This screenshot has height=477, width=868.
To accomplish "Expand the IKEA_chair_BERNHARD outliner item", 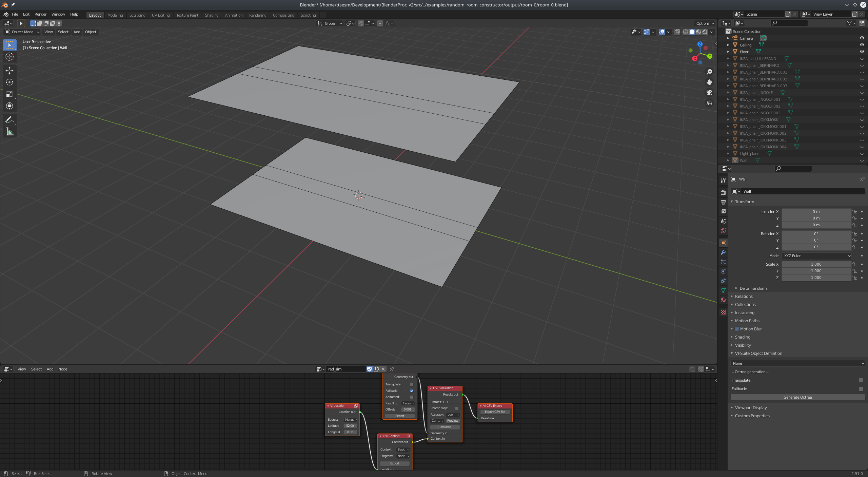I will (728, 65).
